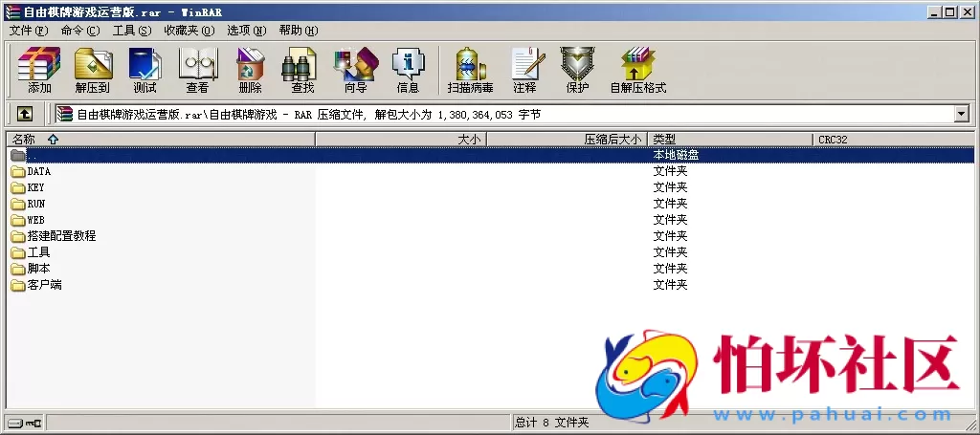Open the 帮助(H) menu
This screenshot has width=980, height=435.
(x=299, y=31)
